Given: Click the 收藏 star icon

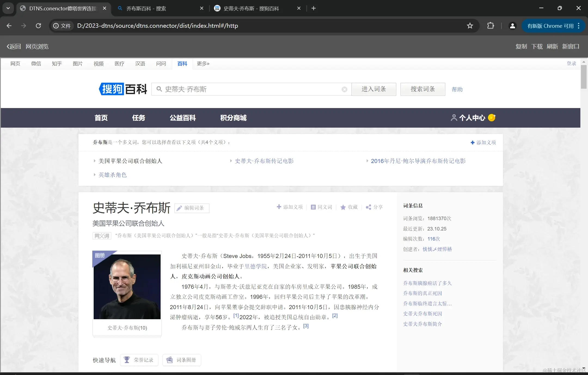Looking at the screenshot, I should tap(343, 207).
